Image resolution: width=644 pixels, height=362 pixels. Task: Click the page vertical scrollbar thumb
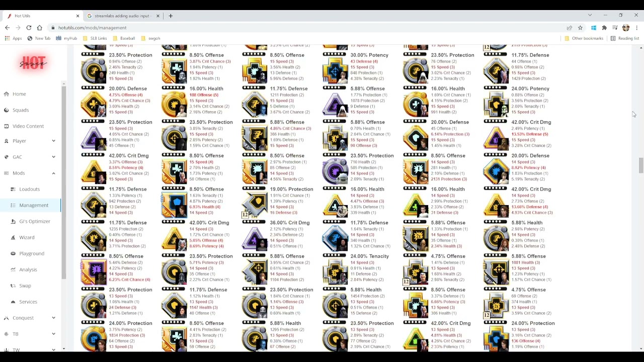(640, 165)
